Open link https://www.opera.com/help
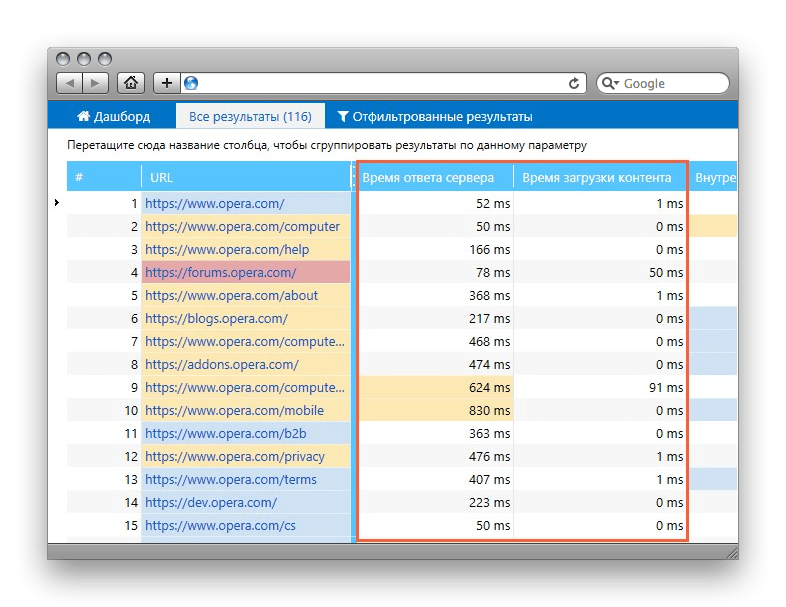This screenshot has height=607, width=786. pos(227,250)
